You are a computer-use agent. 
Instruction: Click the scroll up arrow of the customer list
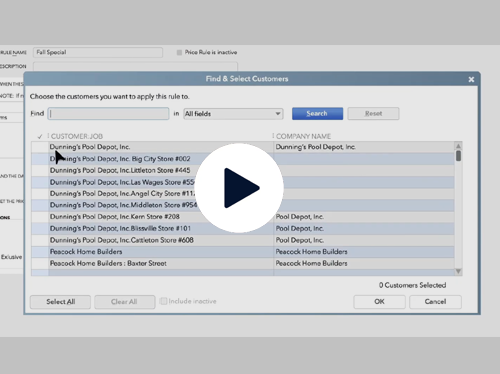[x=458, y=146]
